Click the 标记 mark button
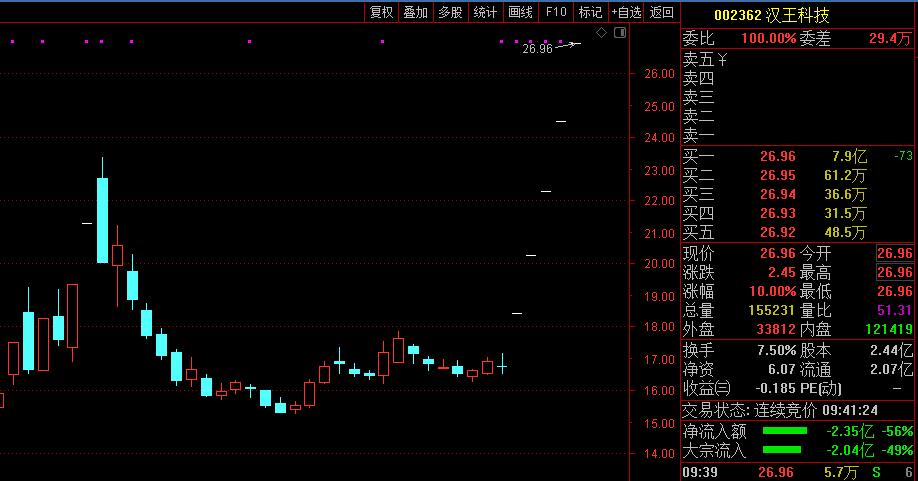This screenshot has width=918, height=481. point(590,12)
